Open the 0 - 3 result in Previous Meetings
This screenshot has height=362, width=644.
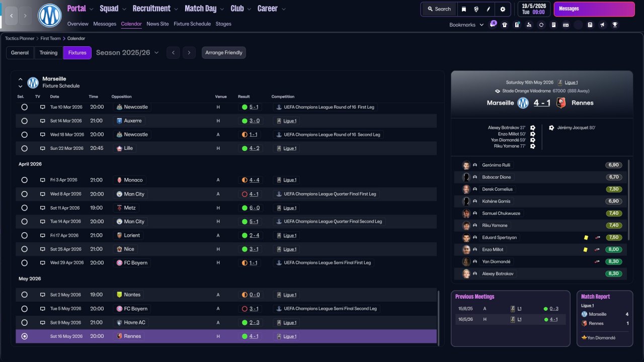(554, 309)
